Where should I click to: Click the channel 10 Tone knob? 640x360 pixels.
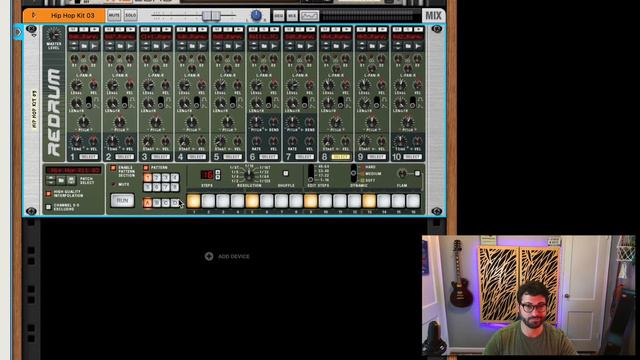pyautogui.click(x=400, y=142)
